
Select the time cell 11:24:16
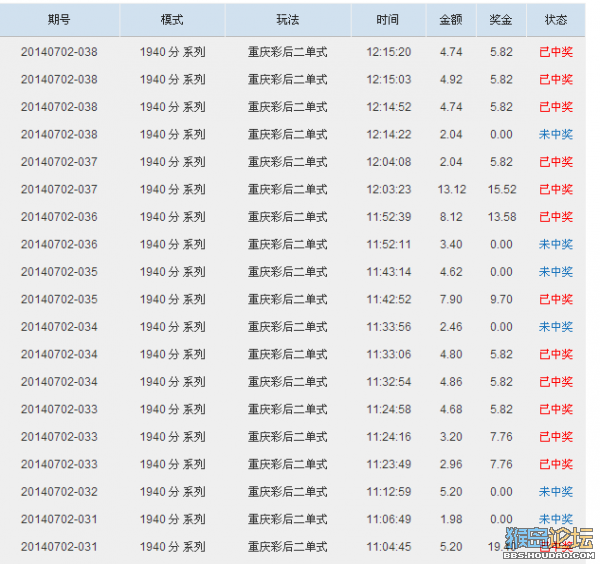click(x=389, y=437)
